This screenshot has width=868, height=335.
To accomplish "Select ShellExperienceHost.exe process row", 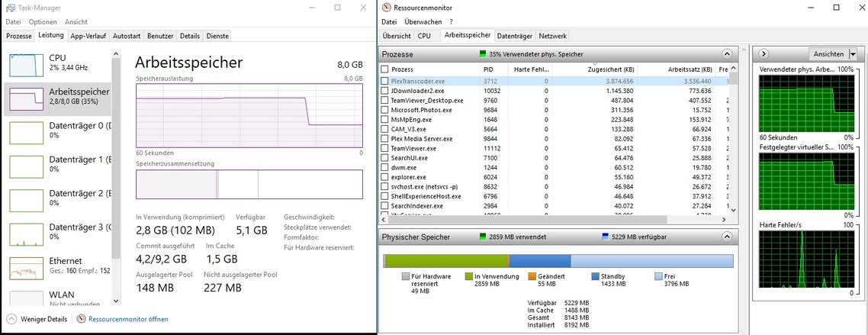I will coord(554,196).
